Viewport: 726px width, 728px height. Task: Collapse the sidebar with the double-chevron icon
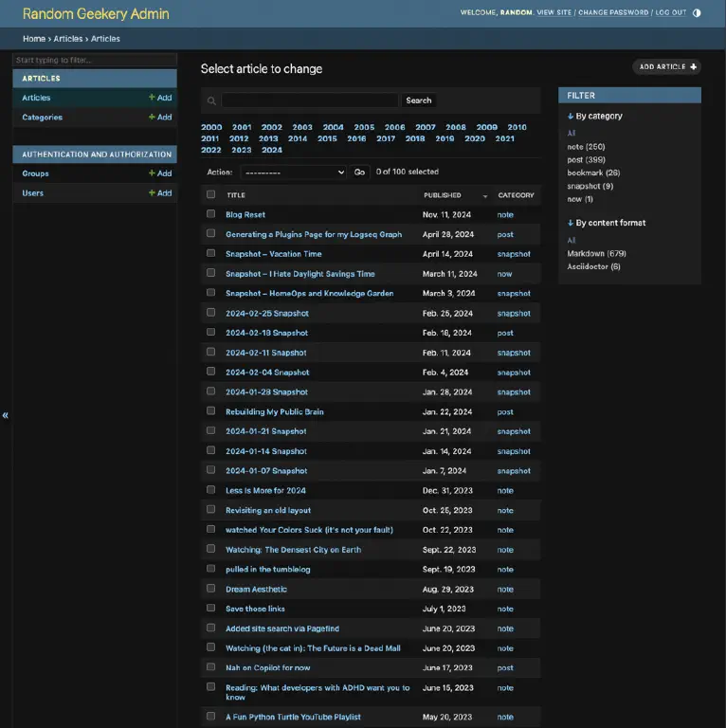(5, 415)
